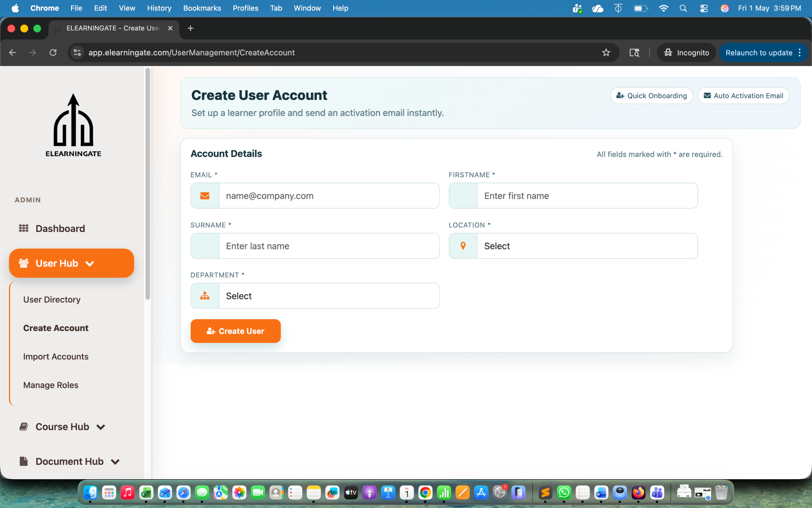Go back to the previous page

[x=13, y=52]
